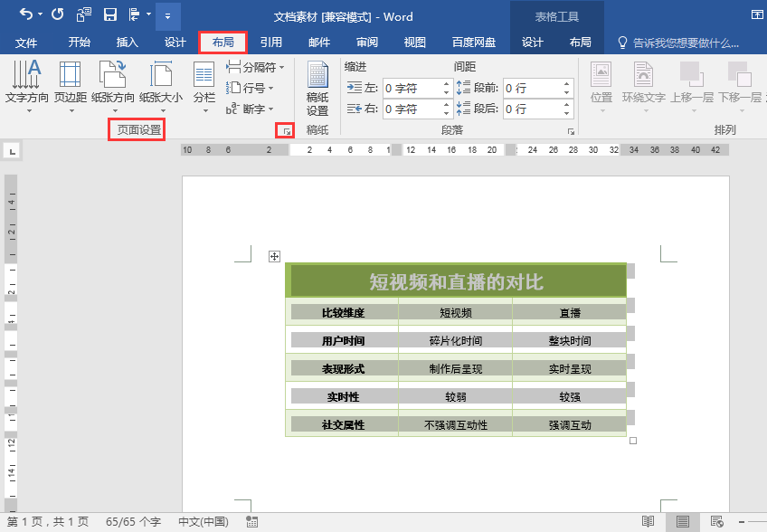This screenshot has width=767, height=532.
Task: Increase left indent with up stepper
Action: coord(446,84)
